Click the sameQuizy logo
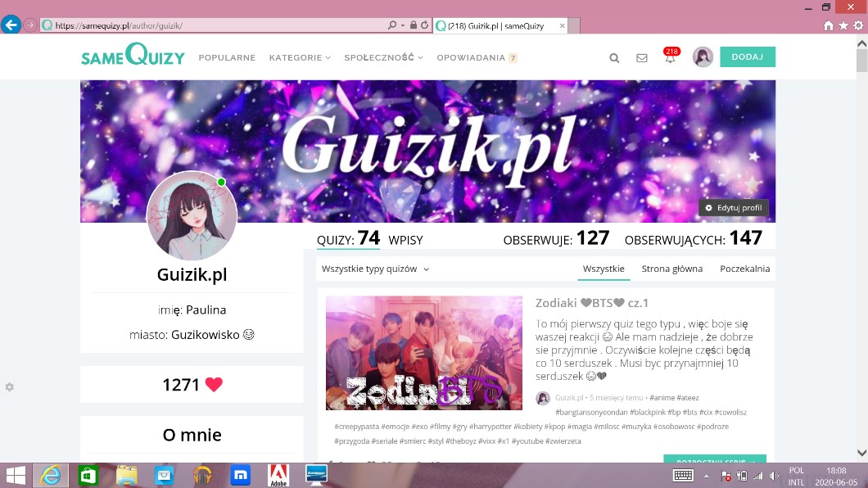Screen dimensions: 868x488 point(133,56)
